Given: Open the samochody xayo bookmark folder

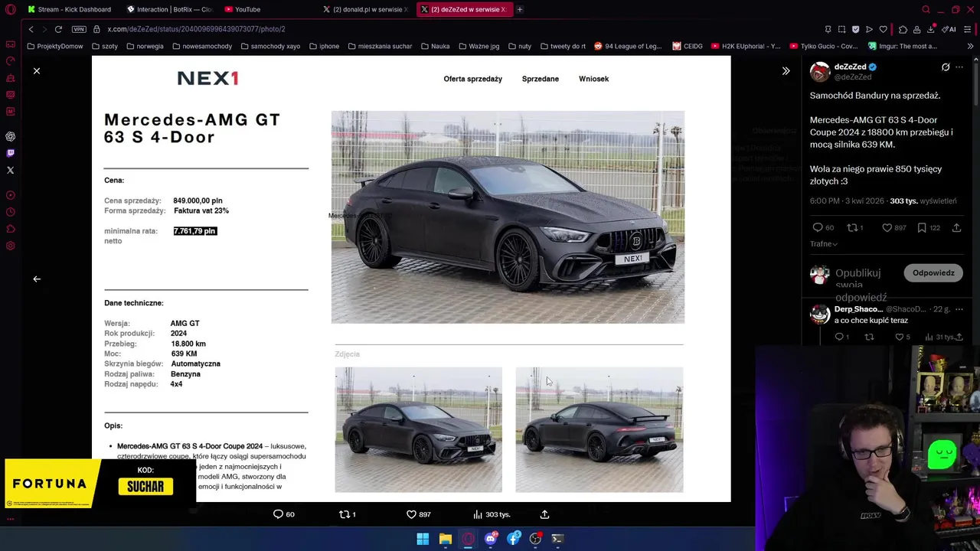Looking at the screenshot, I should (270, 46).
